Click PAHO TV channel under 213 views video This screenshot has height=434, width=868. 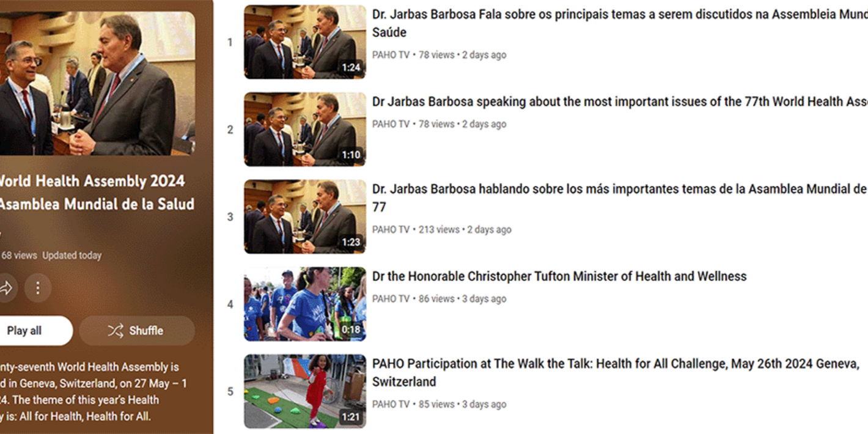pyautogui.click(x=391, y=230)
